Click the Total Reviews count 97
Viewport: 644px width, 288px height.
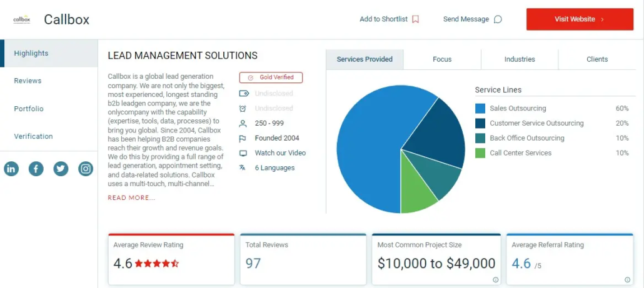(x=253, y=264)
